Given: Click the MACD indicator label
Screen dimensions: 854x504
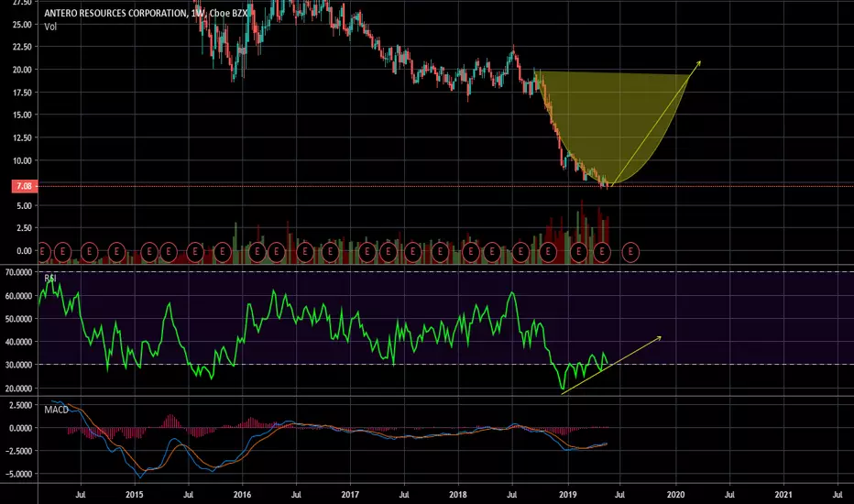Looking at the screenshot, I should pyautogui.click(x=57, y=410).
